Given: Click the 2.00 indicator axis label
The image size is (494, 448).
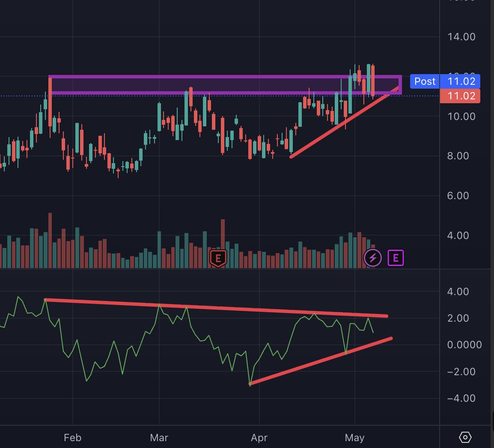Looking at the screenshot, I should click(458, 318).
